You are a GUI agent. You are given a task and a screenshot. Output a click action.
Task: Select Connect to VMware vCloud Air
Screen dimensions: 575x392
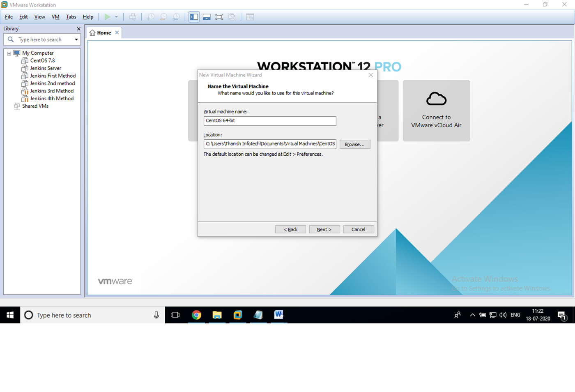436,111
